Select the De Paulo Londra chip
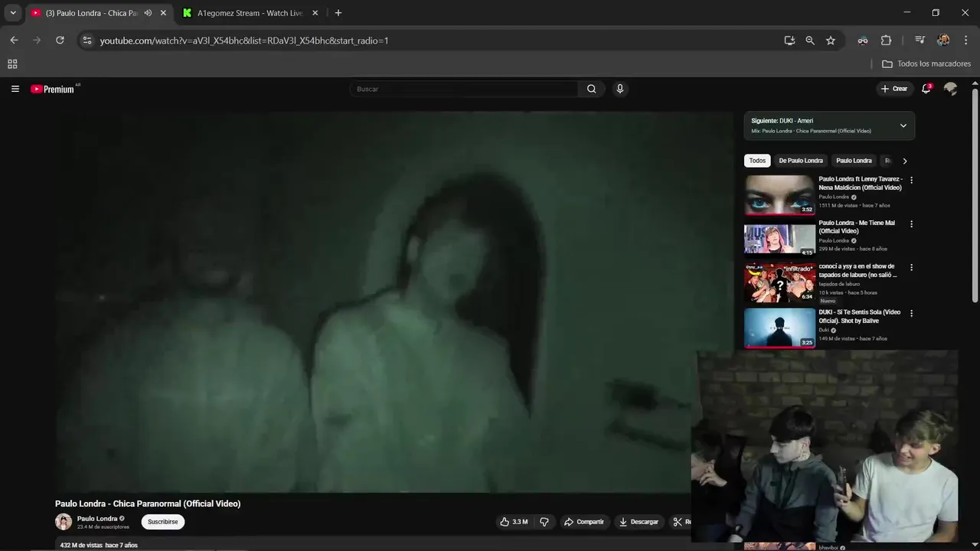This screenshot has width=980, height=551. click(801, 161)
